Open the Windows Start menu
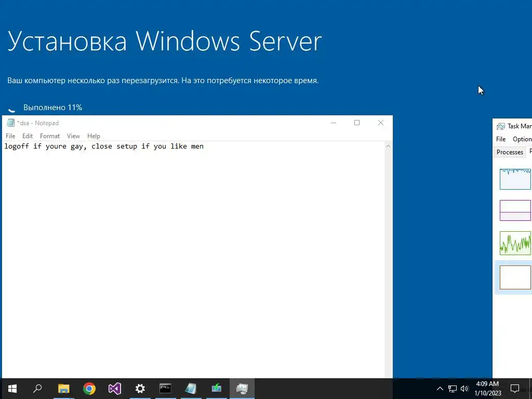Viewport: 532px width, 399px height. pyautogui.click(x=12, y=389)
